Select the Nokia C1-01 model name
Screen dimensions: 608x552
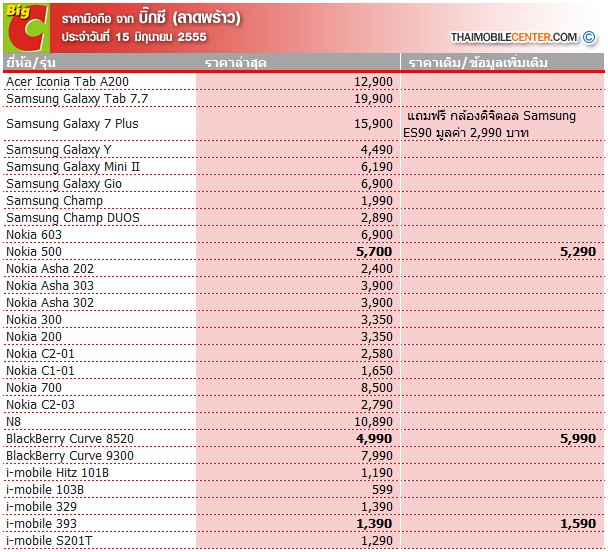tap(40, 371)
